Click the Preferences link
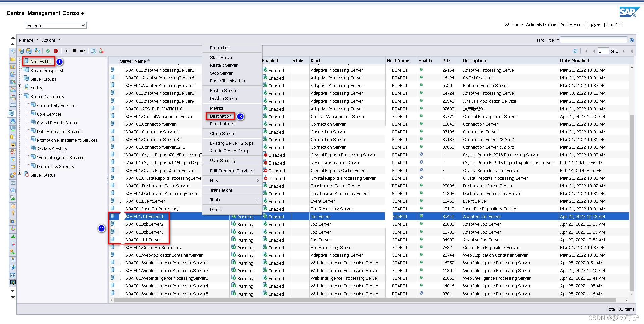The image size is (644, 324). (x=572, y=25)
